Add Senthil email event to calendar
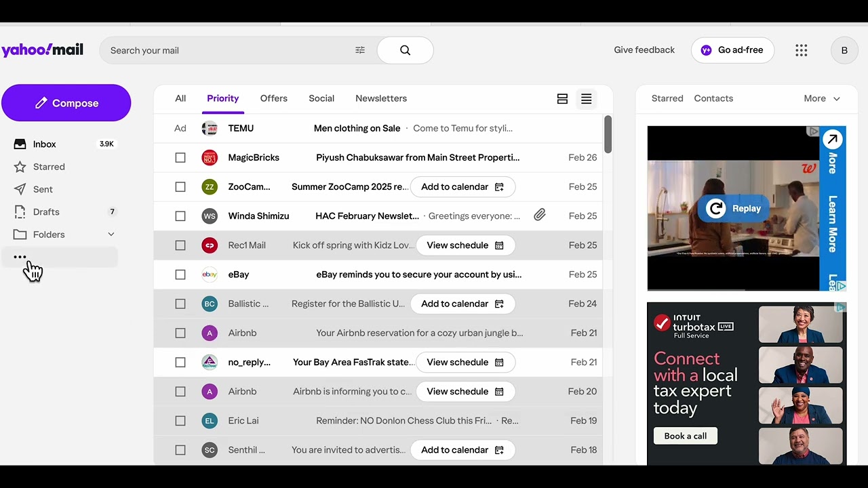Image resolution: width=868 pixels, height=488 pixels. click(x=462, y=450)
